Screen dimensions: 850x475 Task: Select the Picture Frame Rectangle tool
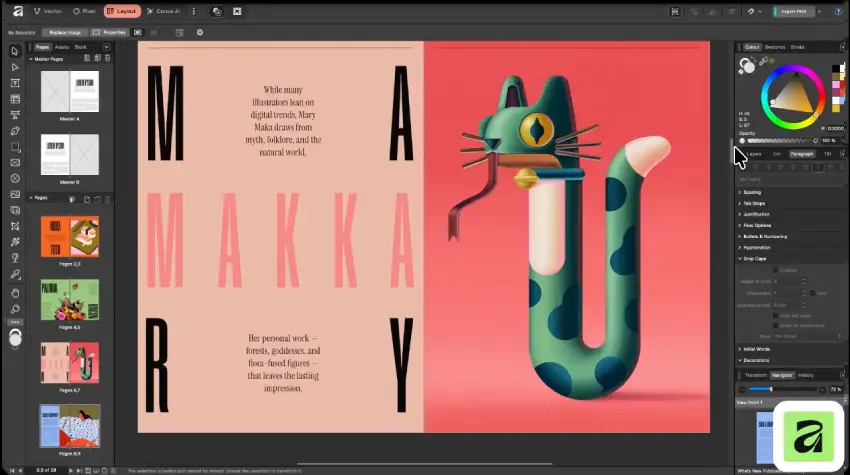click(15, 163)
